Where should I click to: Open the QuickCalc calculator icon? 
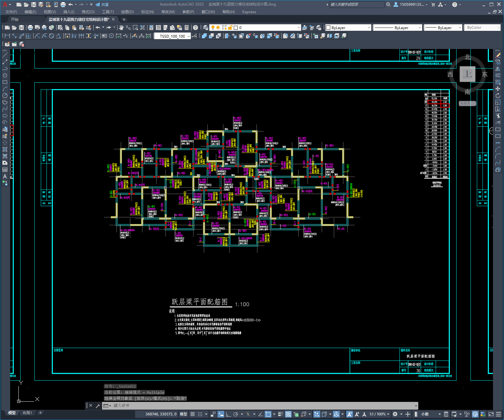(187, 28)
